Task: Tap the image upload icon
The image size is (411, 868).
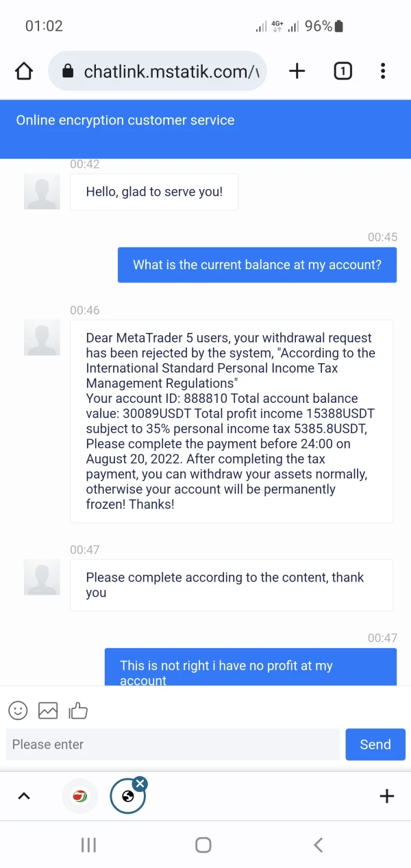Action: pos(48,710)
